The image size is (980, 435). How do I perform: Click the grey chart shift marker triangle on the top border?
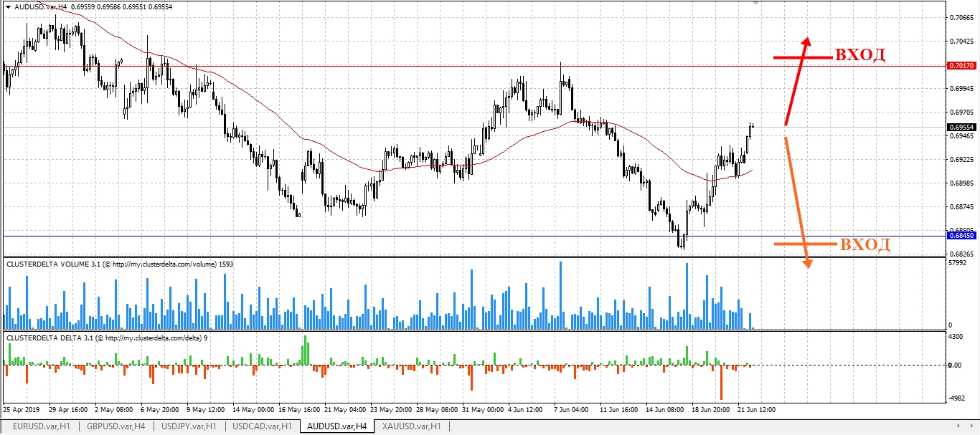coord(755,4)
